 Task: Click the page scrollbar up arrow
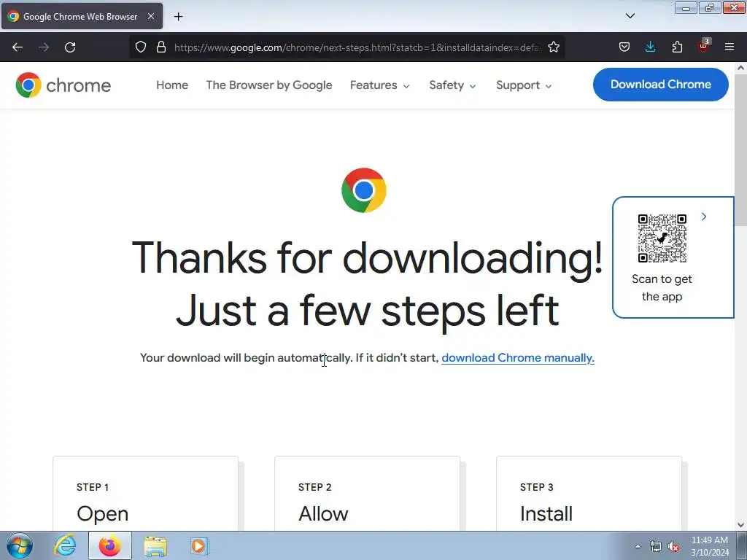coord(741,68)
